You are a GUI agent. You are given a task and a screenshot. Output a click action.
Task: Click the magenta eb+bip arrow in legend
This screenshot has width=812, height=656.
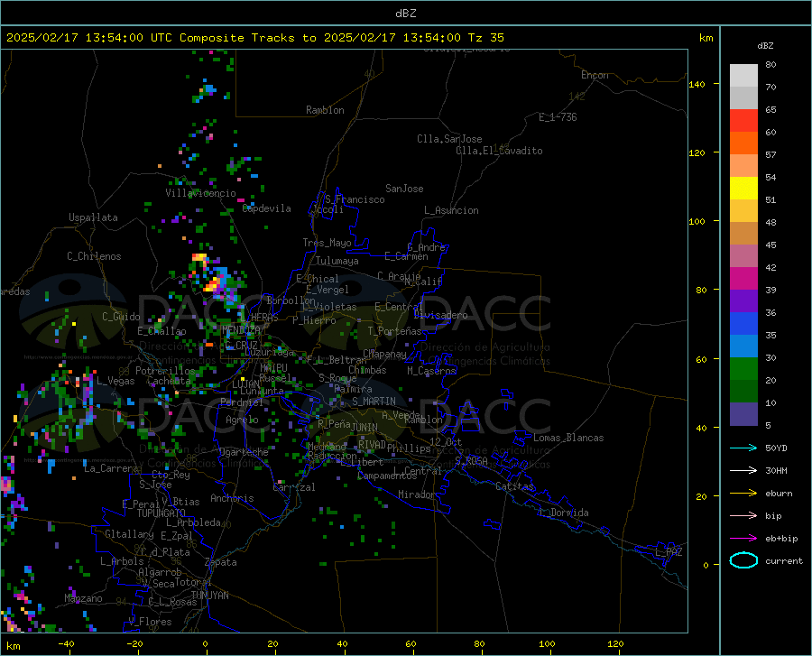pos(743,539)
